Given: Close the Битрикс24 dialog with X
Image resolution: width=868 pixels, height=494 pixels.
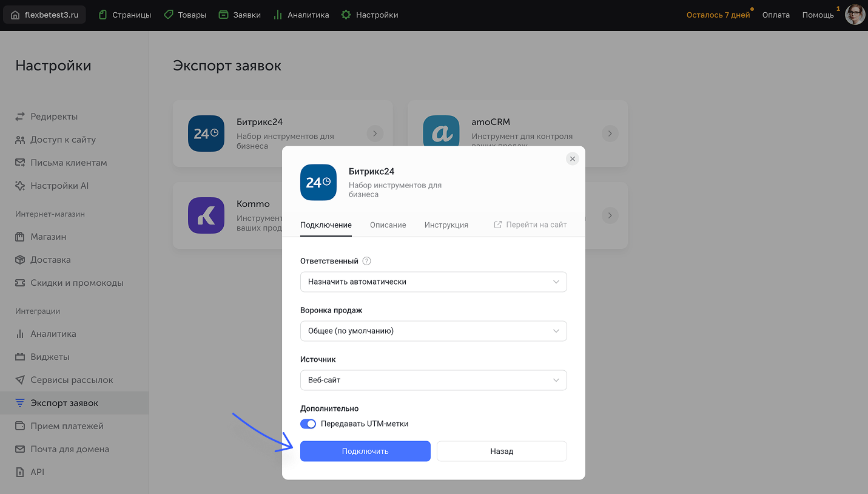Looking at the screenshot, I should point(572,159).
